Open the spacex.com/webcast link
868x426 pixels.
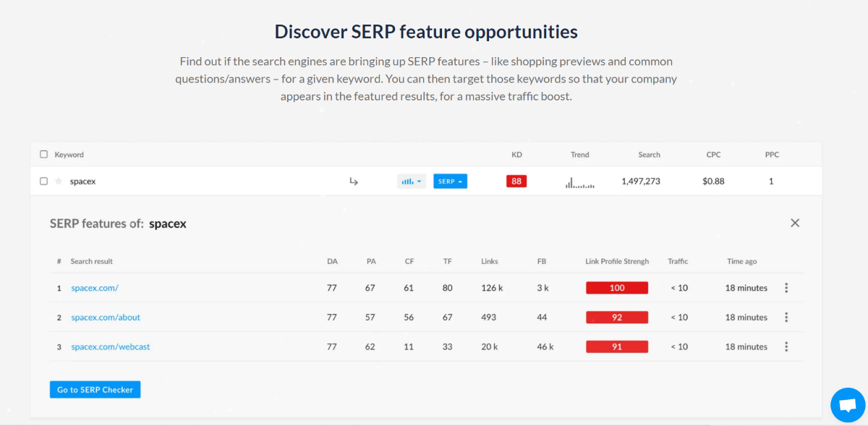(111, 346)
